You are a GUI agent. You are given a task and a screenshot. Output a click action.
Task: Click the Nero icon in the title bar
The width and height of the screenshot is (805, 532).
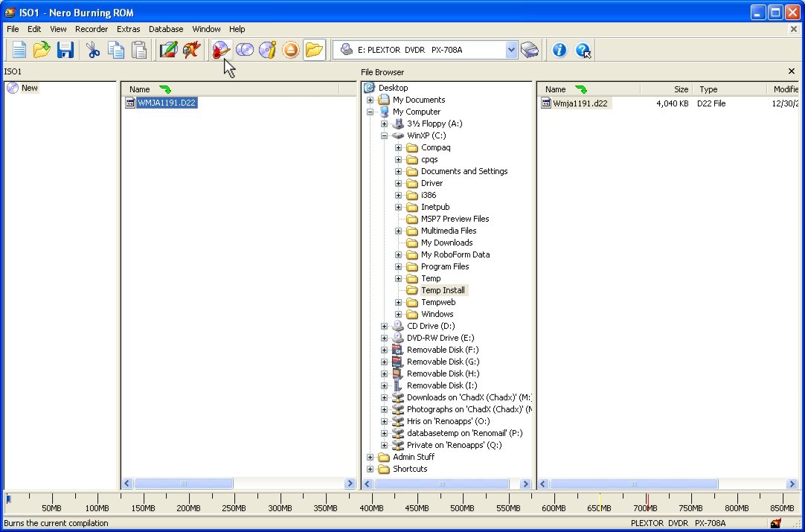(10, 13)
